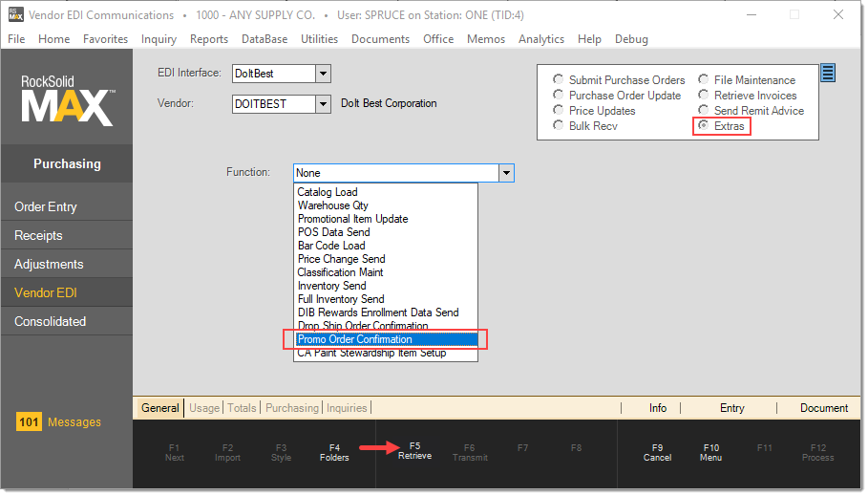
Task: Click the RockSolid MAX logo
Action: coord(67,100)
